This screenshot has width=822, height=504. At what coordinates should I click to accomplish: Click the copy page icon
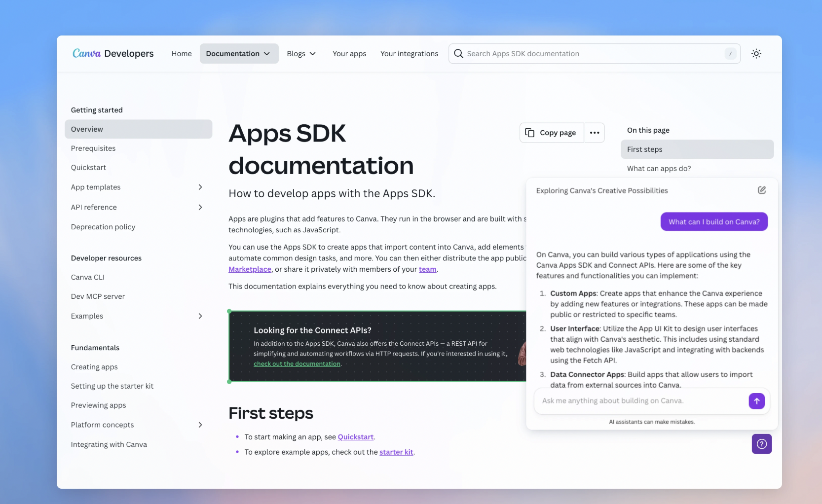530,133
